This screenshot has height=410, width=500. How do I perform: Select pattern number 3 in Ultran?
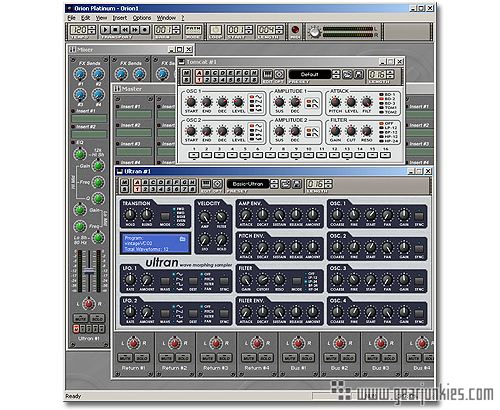click(x=153, y=189)
